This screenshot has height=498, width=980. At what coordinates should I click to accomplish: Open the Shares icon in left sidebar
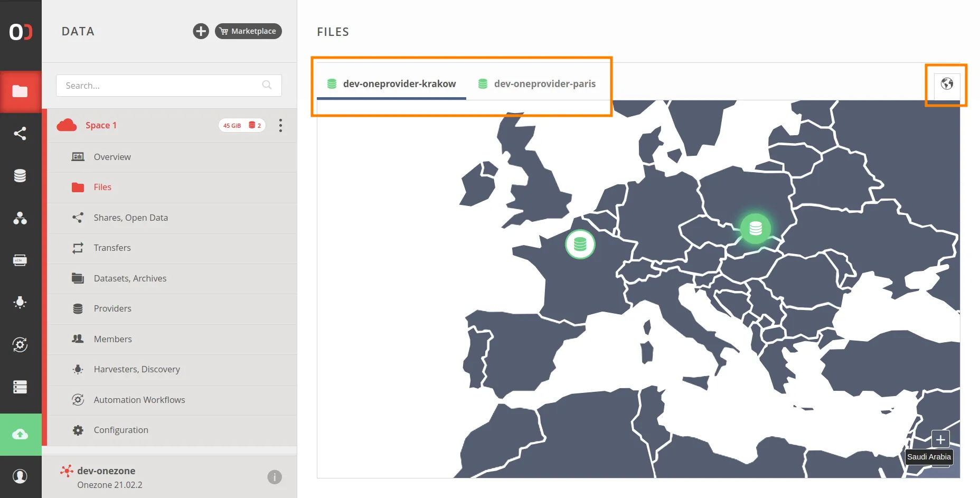[x=20, y=134]
